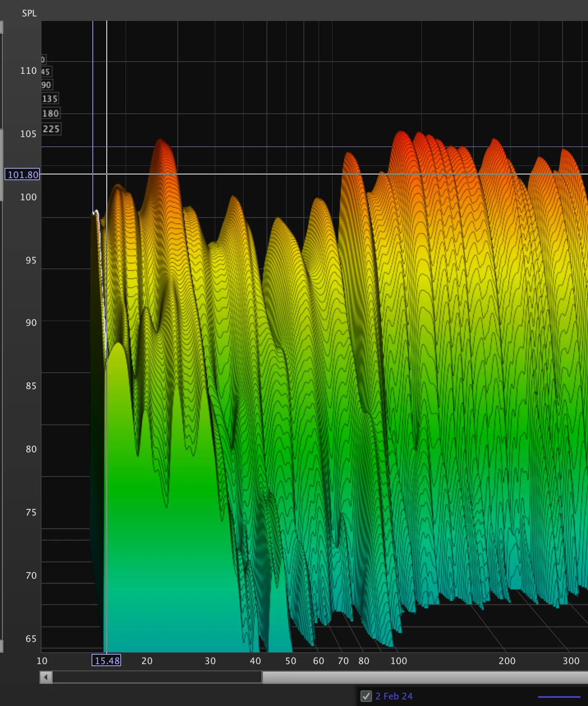Click the vertical SPL axis scrollbar handle
Screen dimensions: 588x706
[x=2, y=164]
